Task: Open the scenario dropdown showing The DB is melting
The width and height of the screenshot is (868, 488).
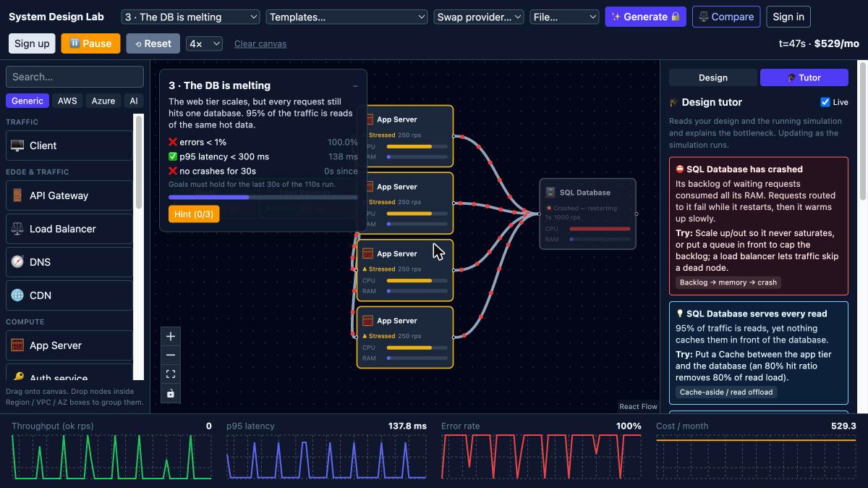Action: click(191, 17)
